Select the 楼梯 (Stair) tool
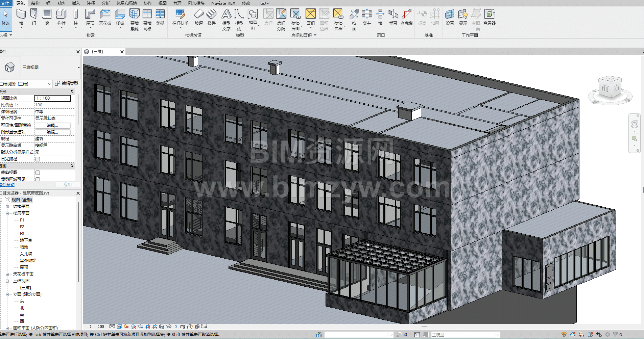The width and height of the screenshot is (644, 339). [x=212, y=17]
